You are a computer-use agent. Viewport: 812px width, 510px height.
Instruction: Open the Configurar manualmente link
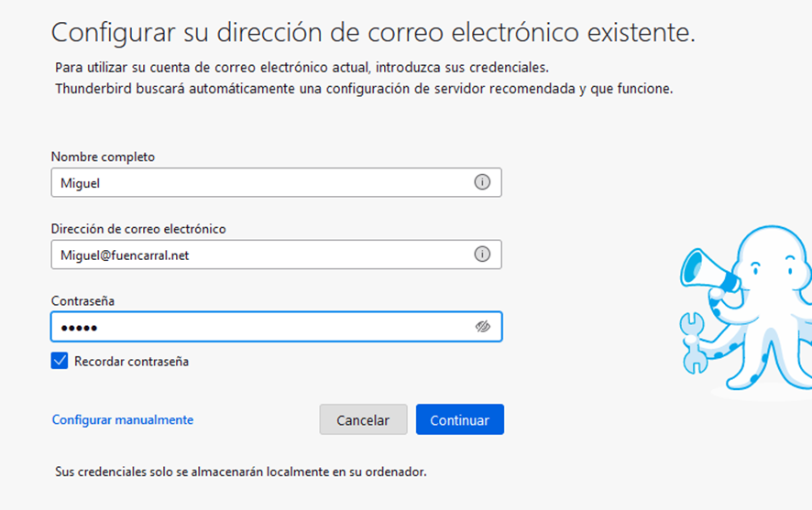coord(123,419)
